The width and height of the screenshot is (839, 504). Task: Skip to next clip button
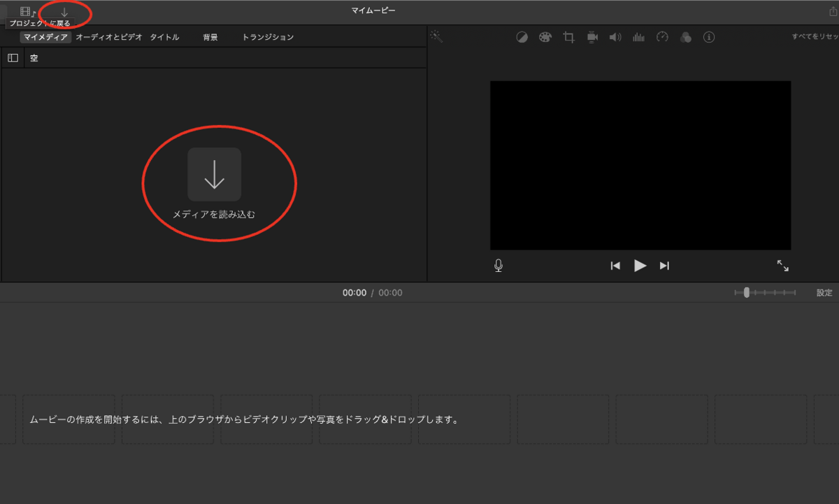click(664, 266)
